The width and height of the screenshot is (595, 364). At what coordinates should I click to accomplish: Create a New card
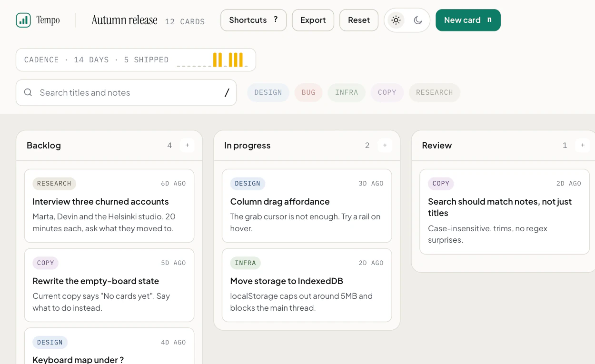pos(468,20)
